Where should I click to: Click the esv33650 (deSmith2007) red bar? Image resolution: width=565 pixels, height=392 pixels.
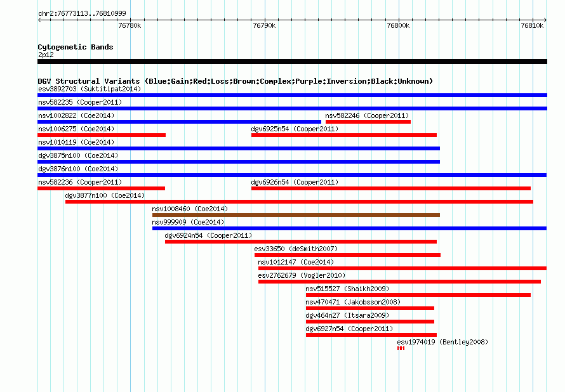coord(347,255)
